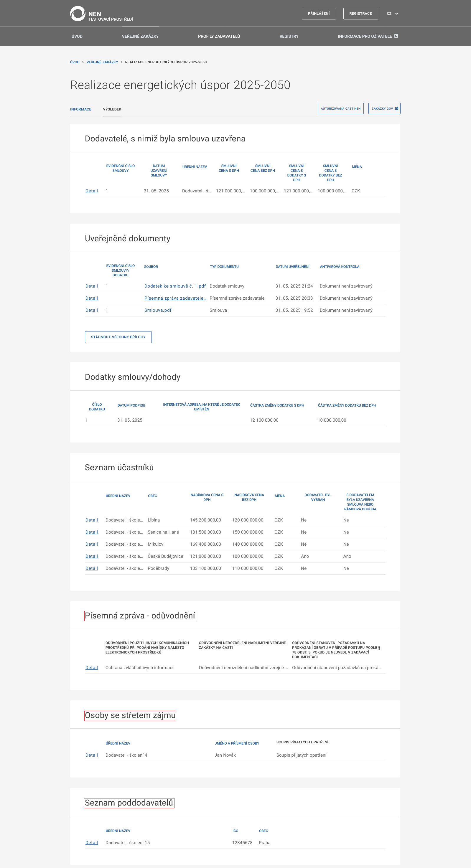Click the page title Realizace energetických úspor 2025-2050
Viewport: 471px width, 868px height.
click(x=180, y=85)
